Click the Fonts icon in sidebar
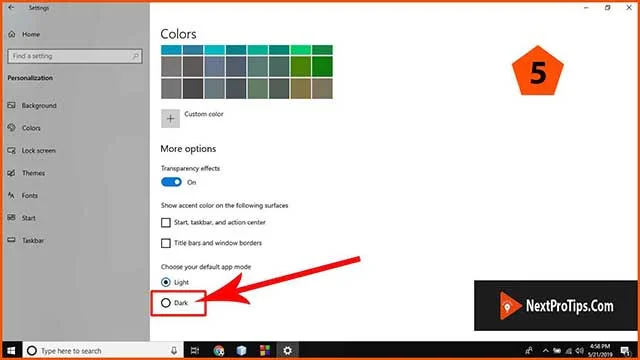 pyautogui.click(x=11, y=196)
